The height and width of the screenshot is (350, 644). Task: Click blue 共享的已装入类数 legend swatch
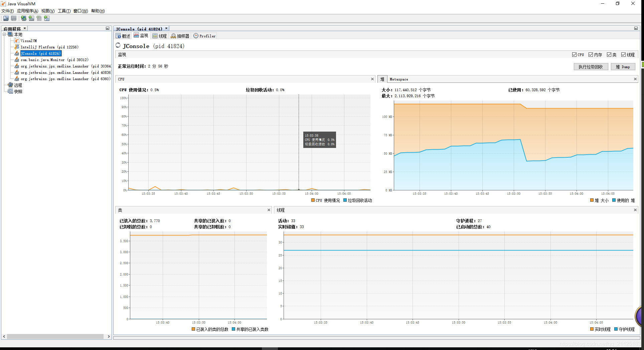click(x=233, y=329)
